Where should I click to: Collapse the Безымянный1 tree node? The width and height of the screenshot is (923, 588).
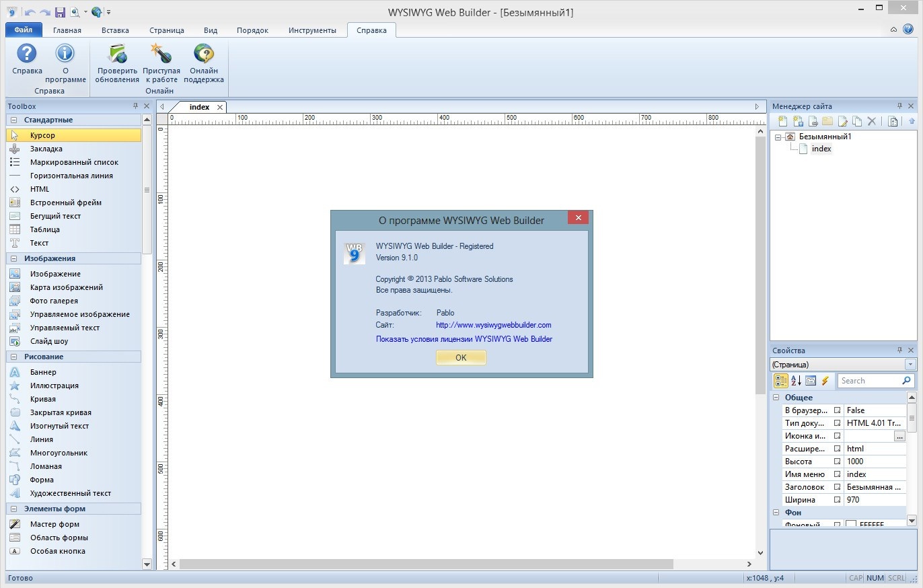coord(778,137)
